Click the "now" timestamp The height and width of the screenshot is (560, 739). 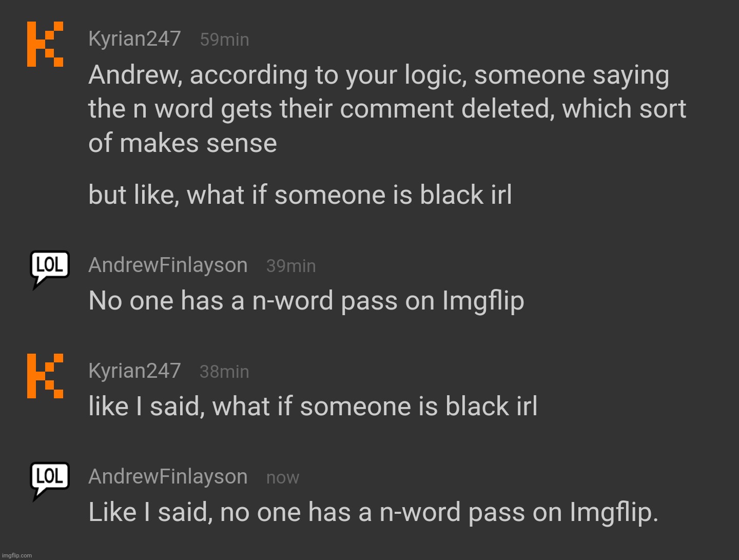283,478
